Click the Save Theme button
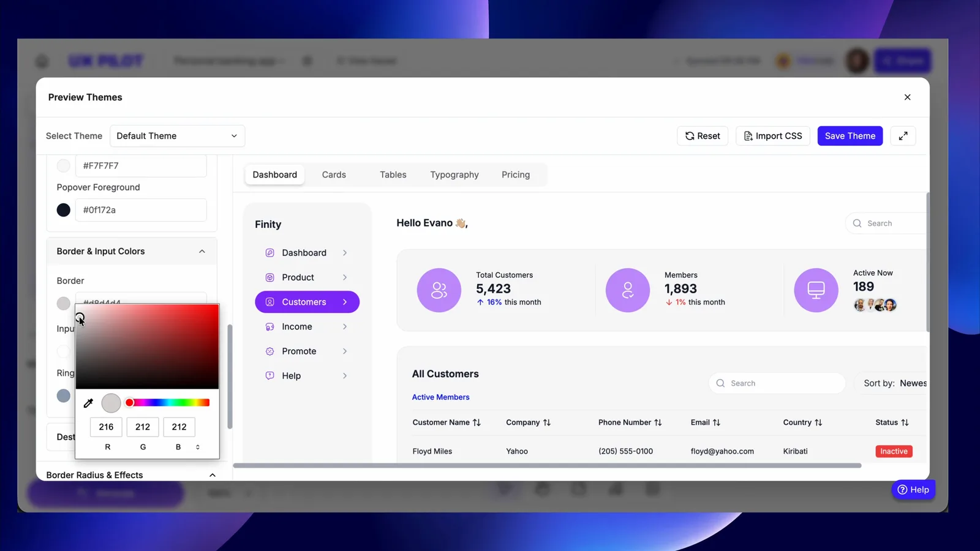 (x=850, y=136)
